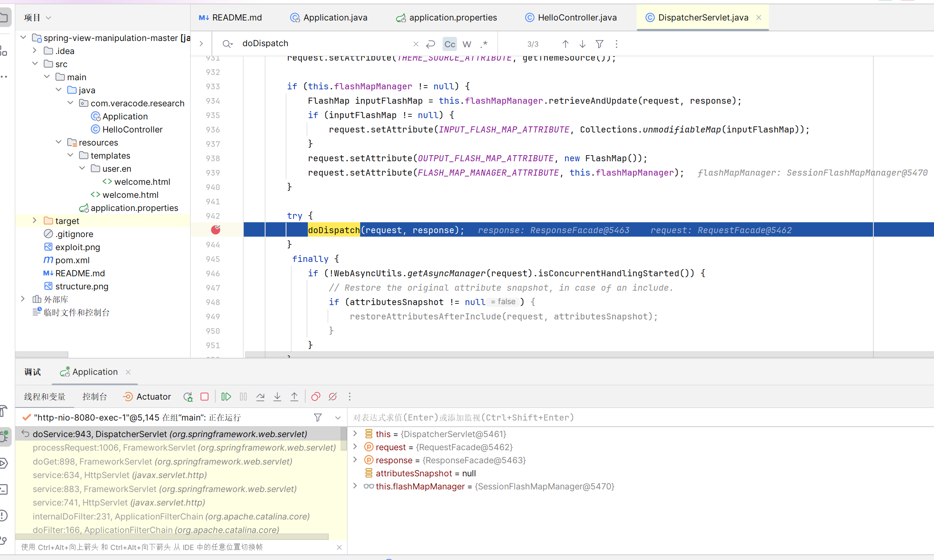Screen dimensions: 934x560
Task: Expand 外部库 external libraries node
Action: pyautogui.click(x=24, y=299)
